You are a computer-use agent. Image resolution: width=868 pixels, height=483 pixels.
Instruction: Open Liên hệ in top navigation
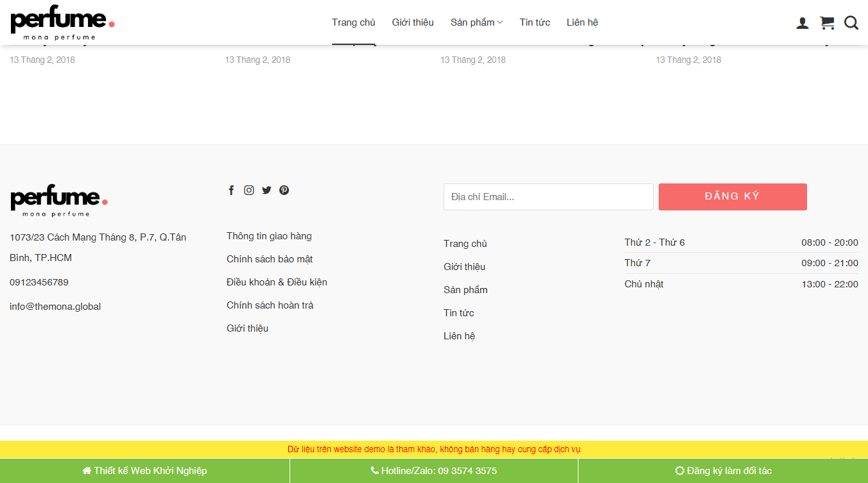click(582, 22)
